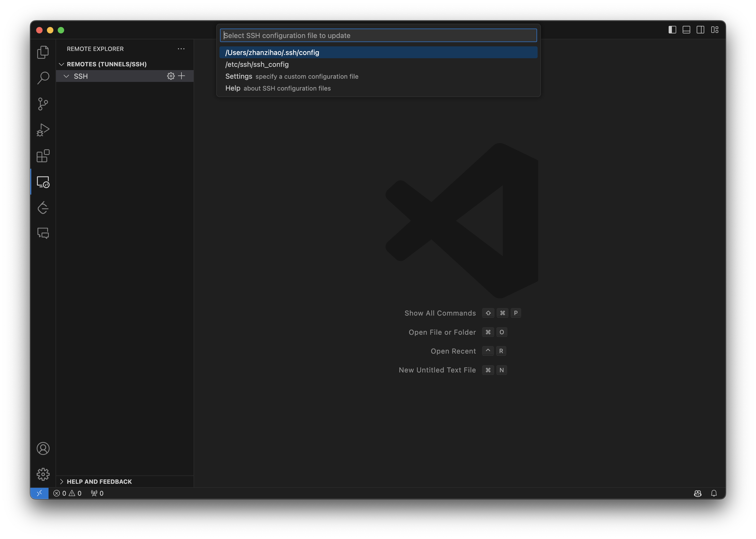
Task: Add new SSH remote with plus icon
Action: [182, 76]
